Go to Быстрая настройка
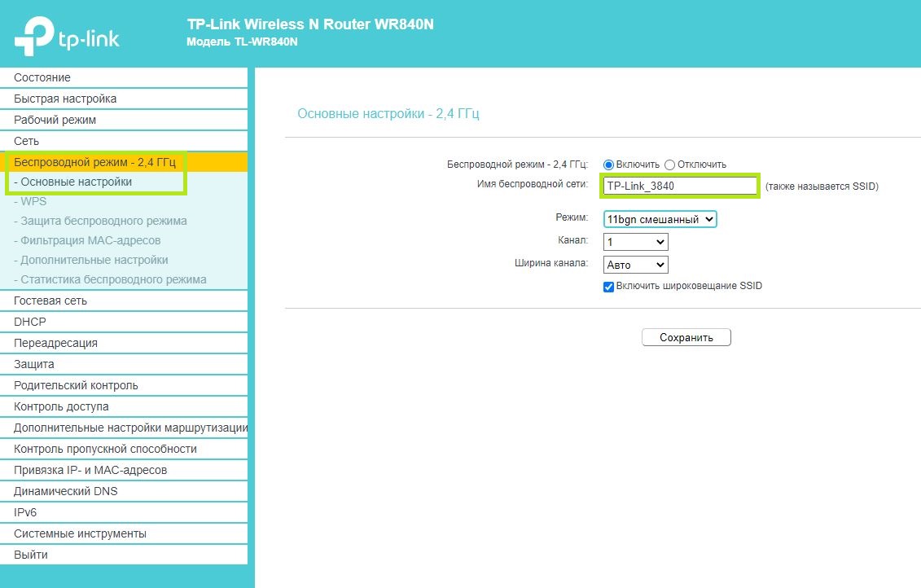921x588 pixels. click(65, 99)
